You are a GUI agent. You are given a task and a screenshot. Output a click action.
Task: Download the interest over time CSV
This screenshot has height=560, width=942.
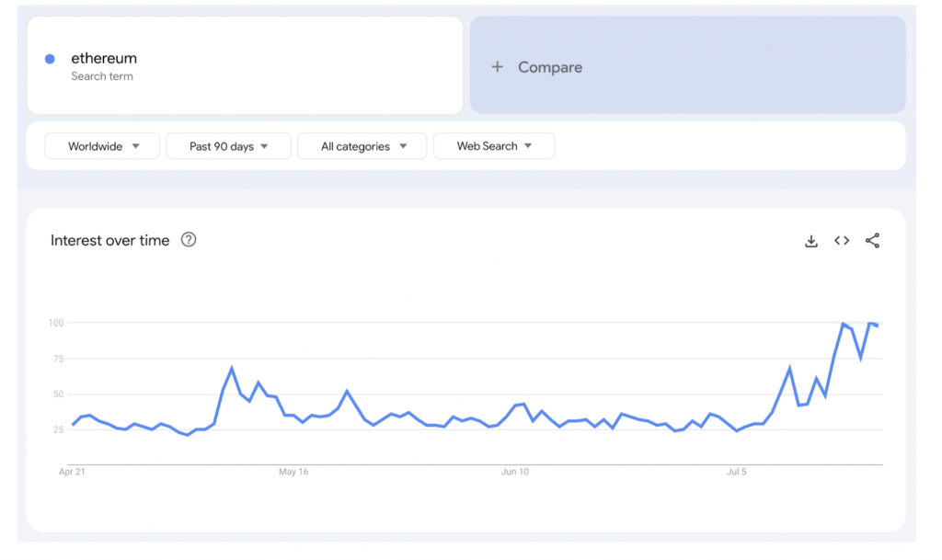coord(810,241)
